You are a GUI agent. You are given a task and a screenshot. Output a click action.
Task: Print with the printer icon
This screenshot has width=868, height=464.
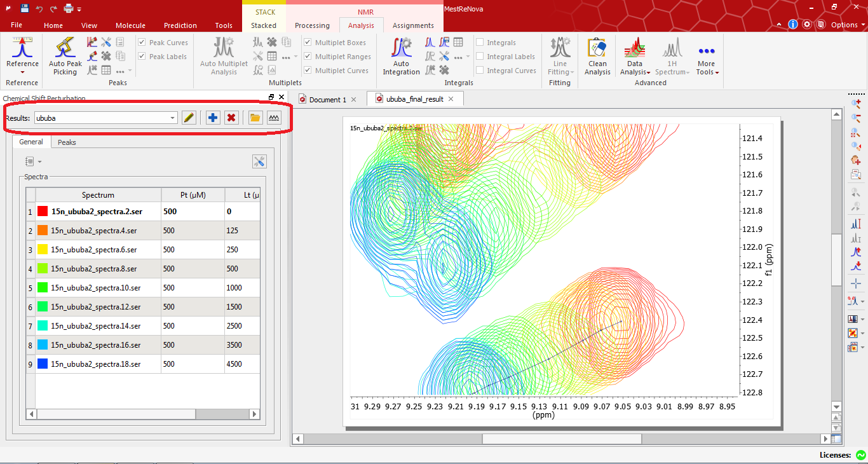(x=69, y=8)
